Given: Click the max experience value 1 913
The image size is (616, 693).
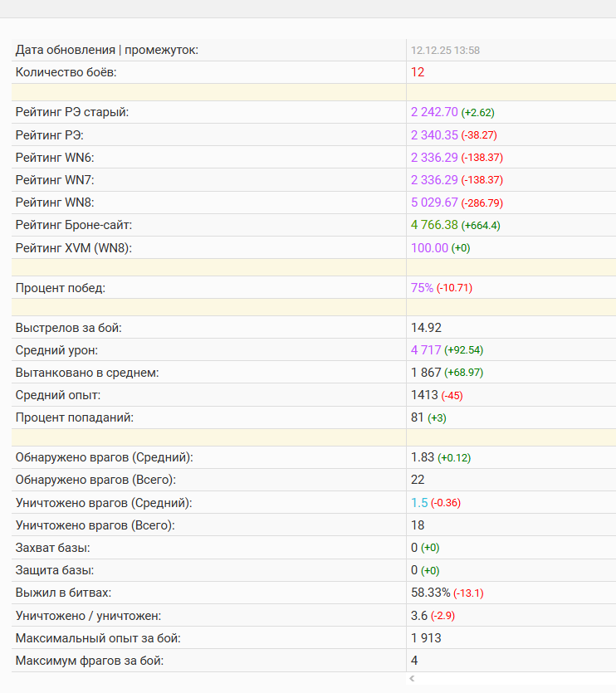Looking at the screenshot, I should [x=426, y=638].
